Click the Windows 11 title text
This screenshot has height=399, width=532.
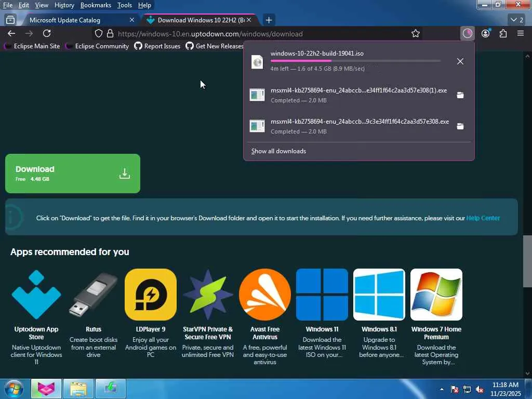click(322, 329)
